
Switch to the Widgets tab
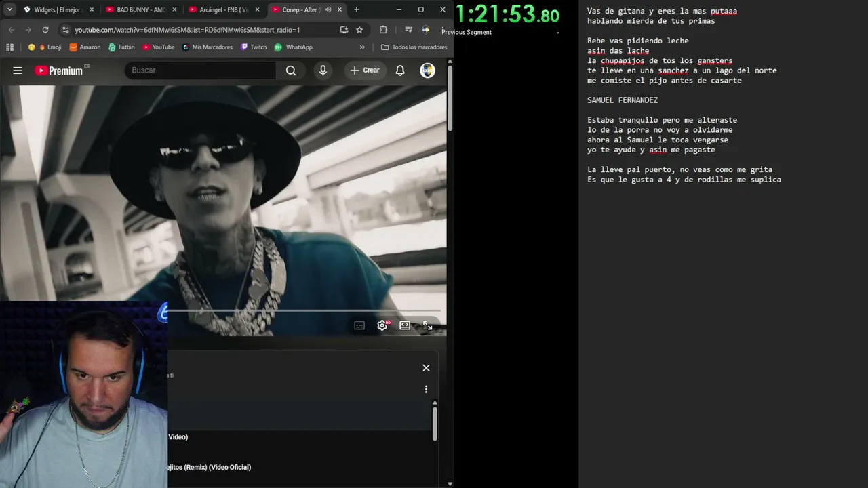[58, 9]
